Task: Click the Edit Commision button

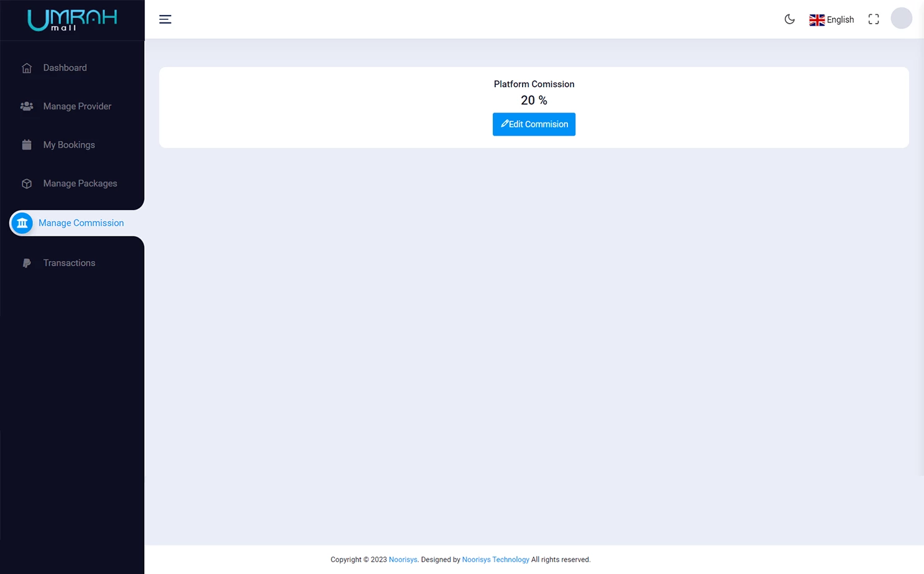Action: click(x=534, y=124)
